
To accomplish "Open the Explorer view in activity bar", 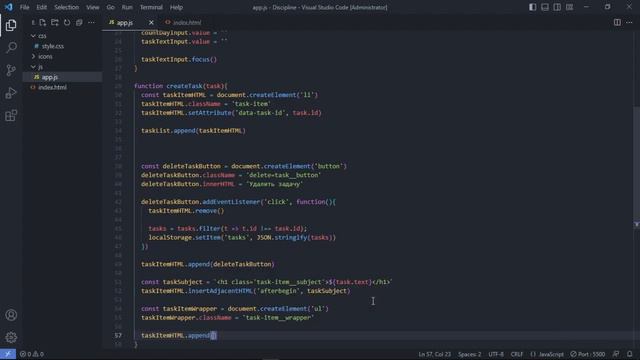I will (11, 25).
